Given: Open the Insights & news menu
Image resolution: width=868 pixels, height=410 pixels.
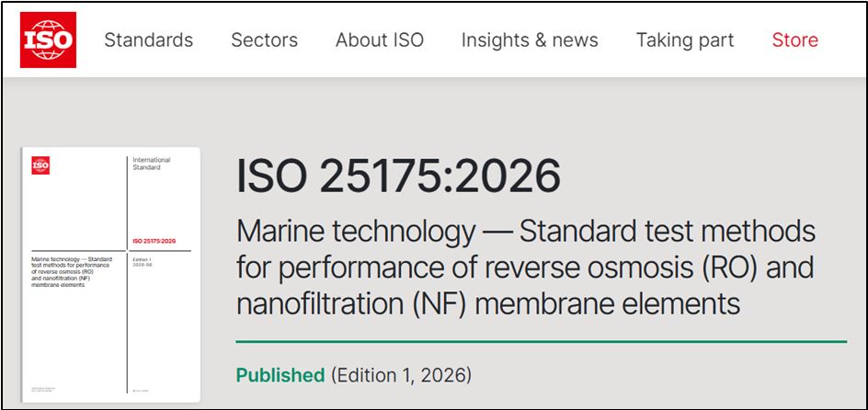Looking at the screenshot, I should click(x=530, y=40).
